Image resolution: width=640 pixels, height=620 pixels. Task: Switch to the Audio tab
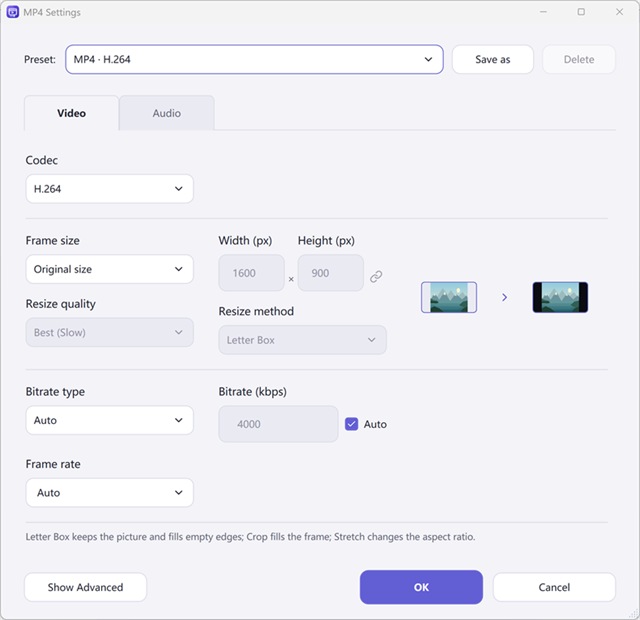(x=167, y=113)
